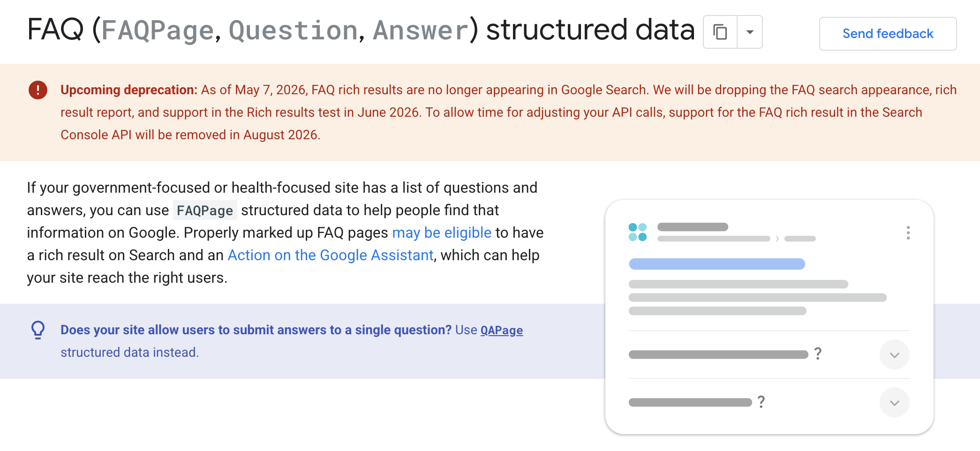Click the teal four-dot site favicon
The image size is (980, 451).
click(x=638, y=232)
